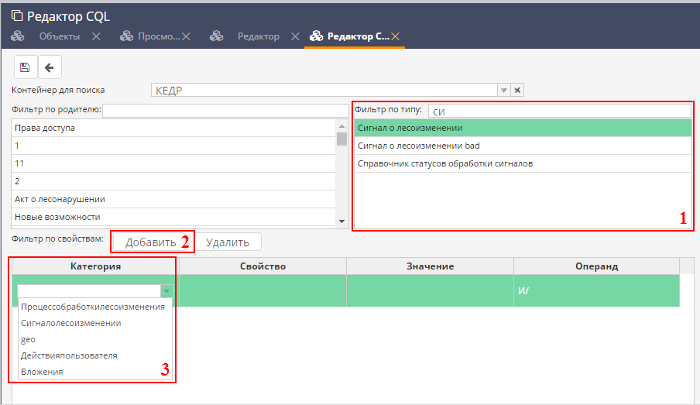The image size is (700, 405).
Task: Open the Редактор tab
Action: pos(258,36)
